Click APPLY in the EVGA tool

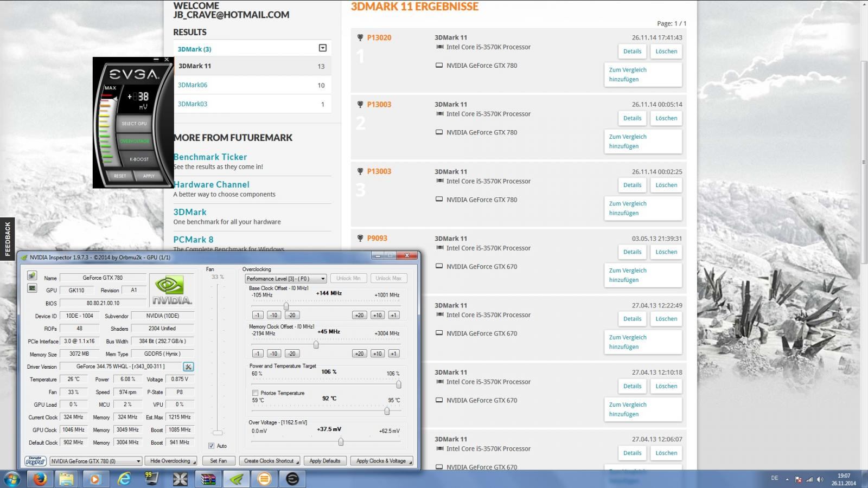(149, 176)
